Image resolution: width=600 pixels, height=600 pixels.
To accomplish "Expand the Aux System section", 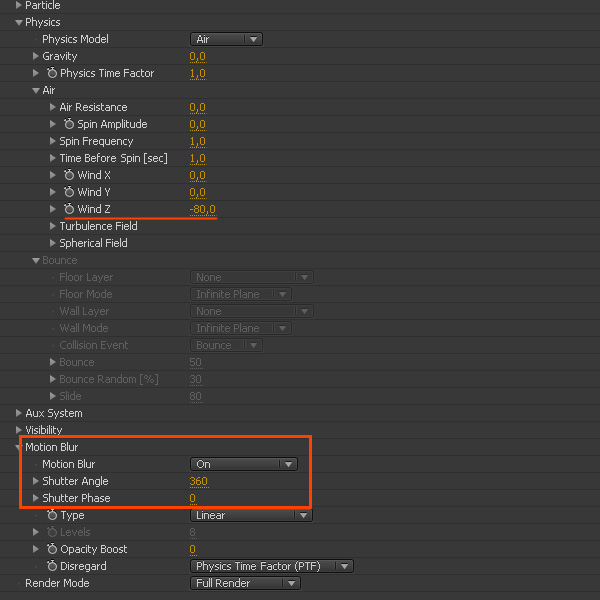I will click(x=19, y=413).
